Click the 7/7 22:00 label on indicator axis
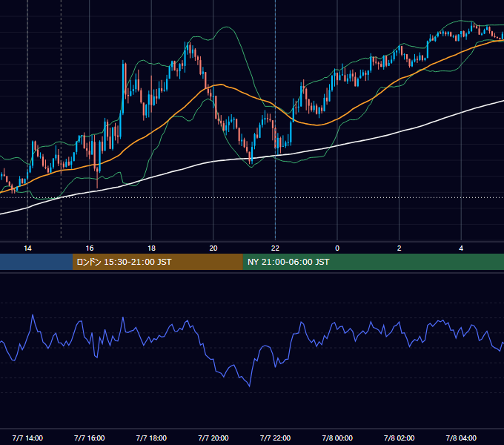This screenshot has width=504, height=445. click(275, 438)
